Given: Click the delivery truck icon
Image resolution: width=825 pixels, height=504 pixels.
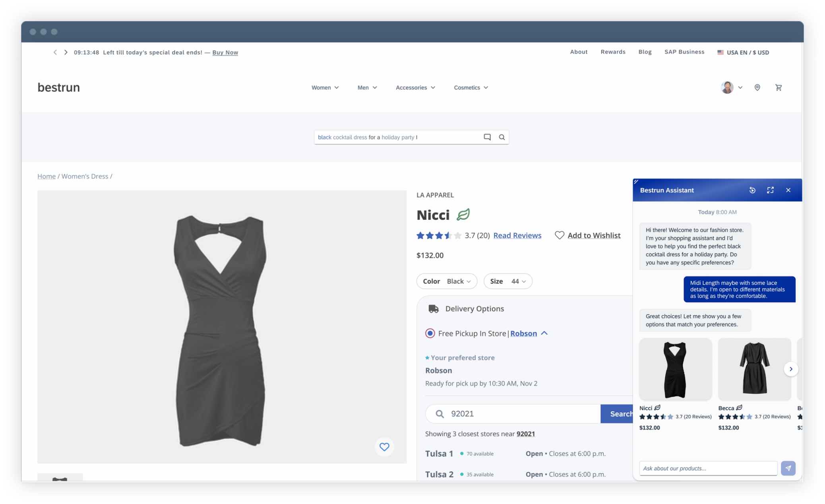Looking at the screenshot, I should pos(434,309).
